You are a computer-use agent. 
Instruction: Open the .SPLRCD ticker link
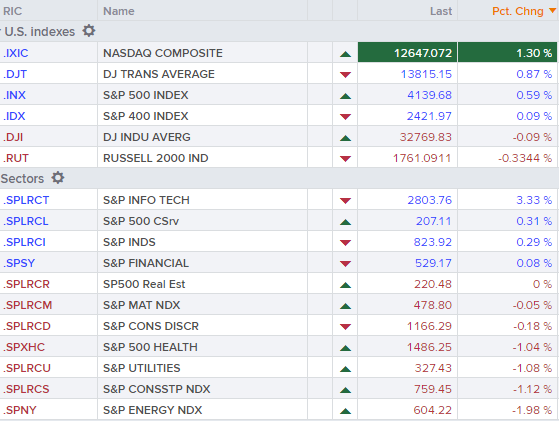[27, 327]
